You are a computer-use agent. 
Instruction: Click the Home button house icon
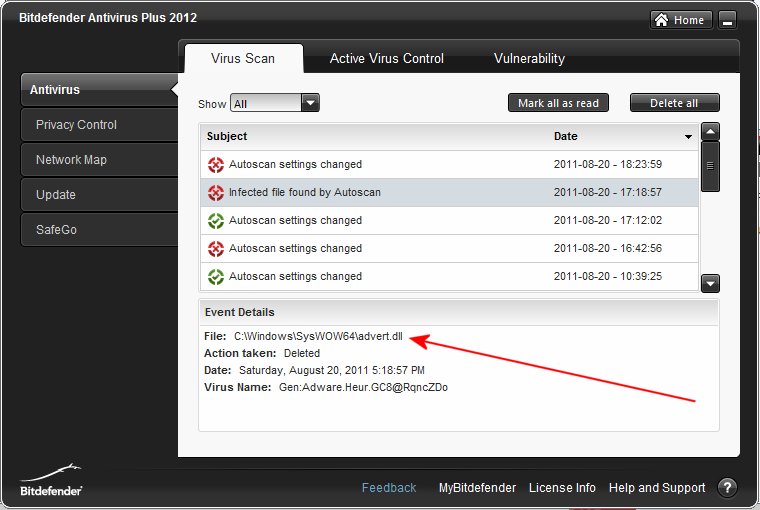pyautogui.click(x=661, y=19)
